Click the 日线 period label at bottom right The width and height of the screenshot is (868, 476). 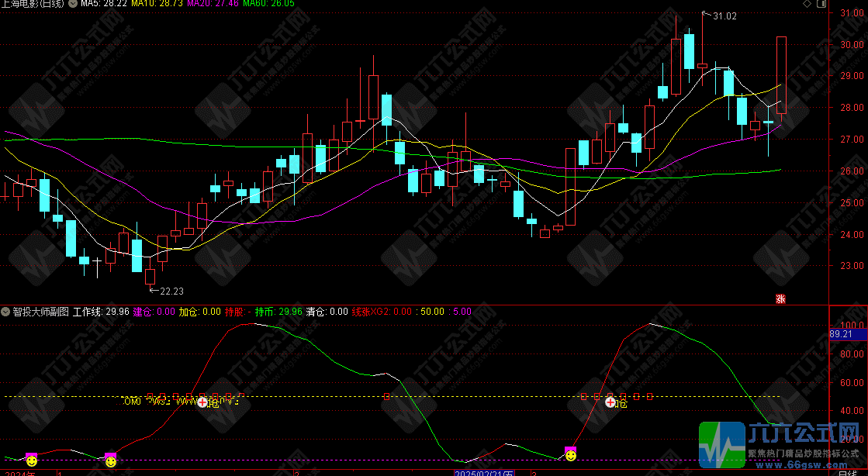846,472
